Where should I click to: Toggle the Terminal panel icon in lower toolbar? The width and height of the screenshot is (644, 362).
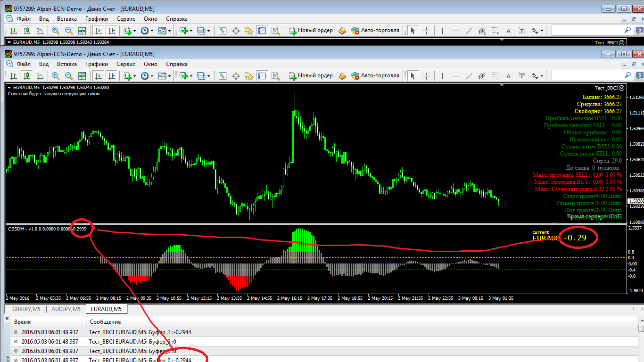point(262,75)
